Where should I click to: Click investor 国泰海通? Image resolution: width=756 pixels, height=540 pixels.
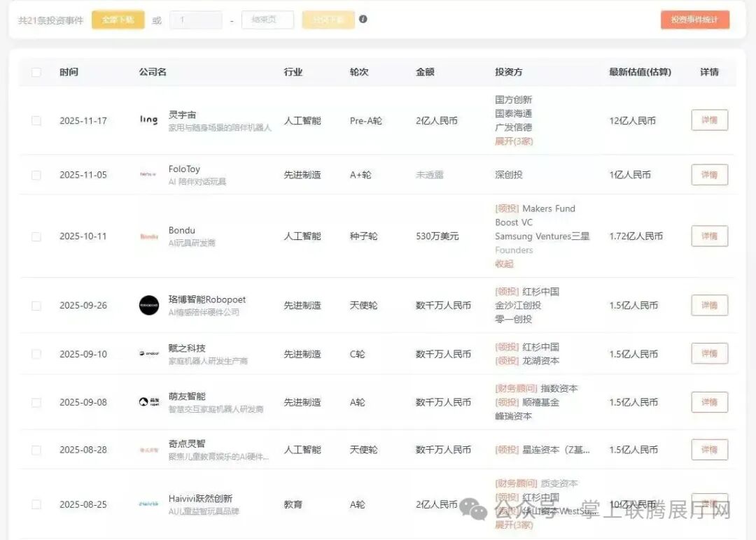coord(514,114)
